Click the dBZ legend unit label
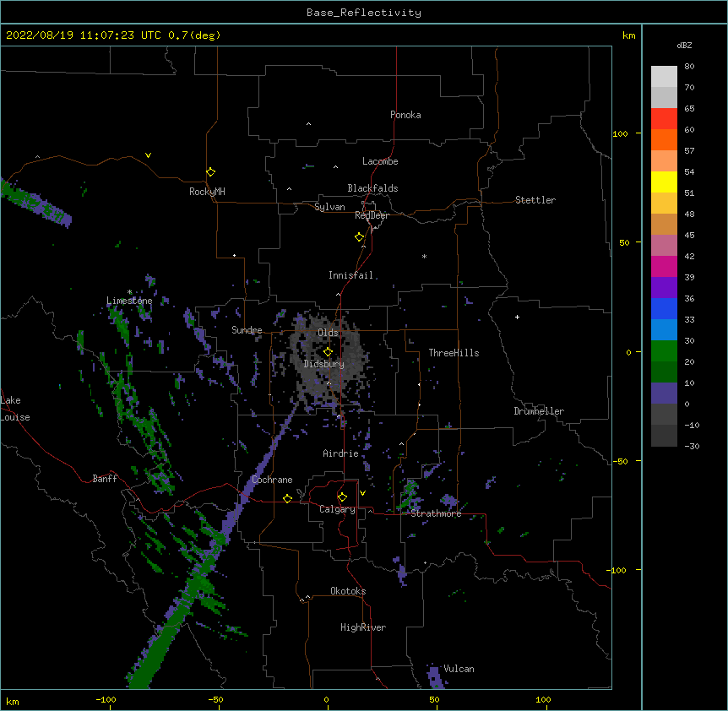Image resolution: width=728 pixels, height=711 pixels. click(x=684, y=45)
